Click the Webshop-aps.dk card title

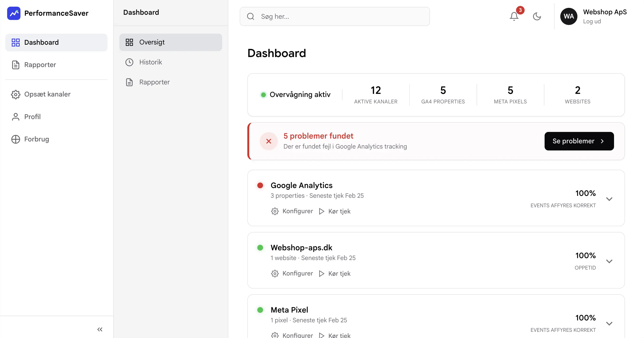301,248
